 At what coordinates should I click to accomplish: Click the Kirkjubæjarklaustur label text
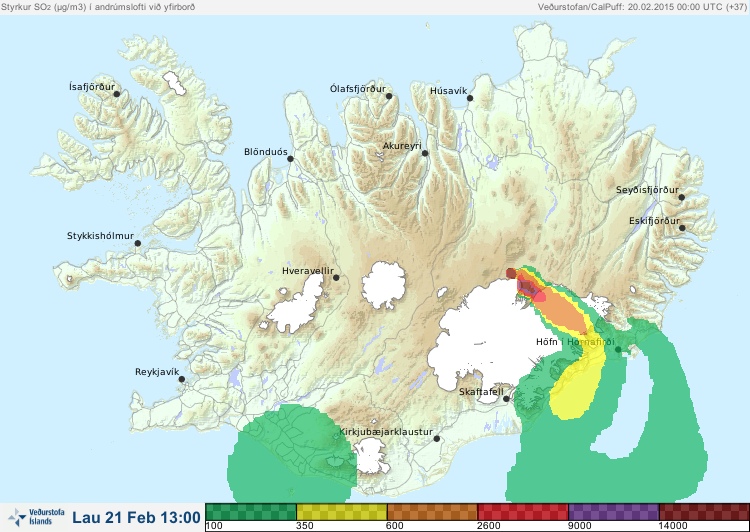pos(386,432)
